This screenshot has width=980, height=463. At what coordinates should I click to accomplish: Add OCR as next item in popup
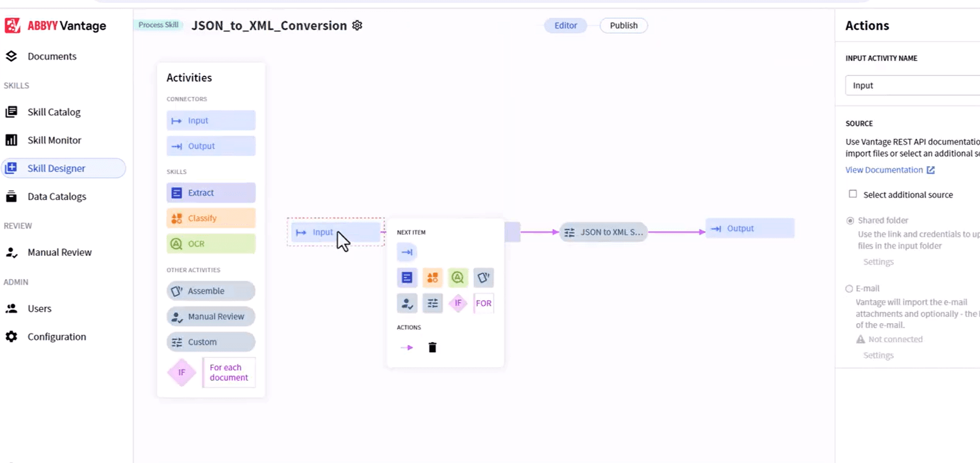tap(458, 277)
